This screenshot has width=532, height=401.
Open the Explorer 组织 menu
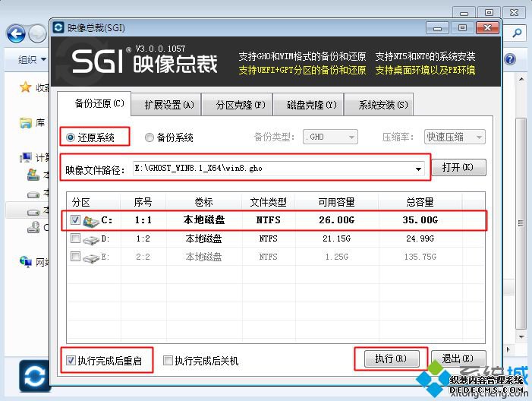(32, 60)
